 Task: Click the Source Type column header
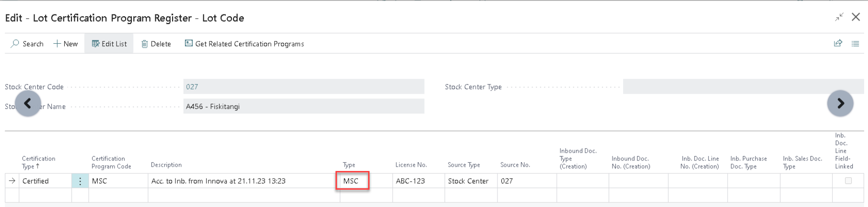point(463,165)
